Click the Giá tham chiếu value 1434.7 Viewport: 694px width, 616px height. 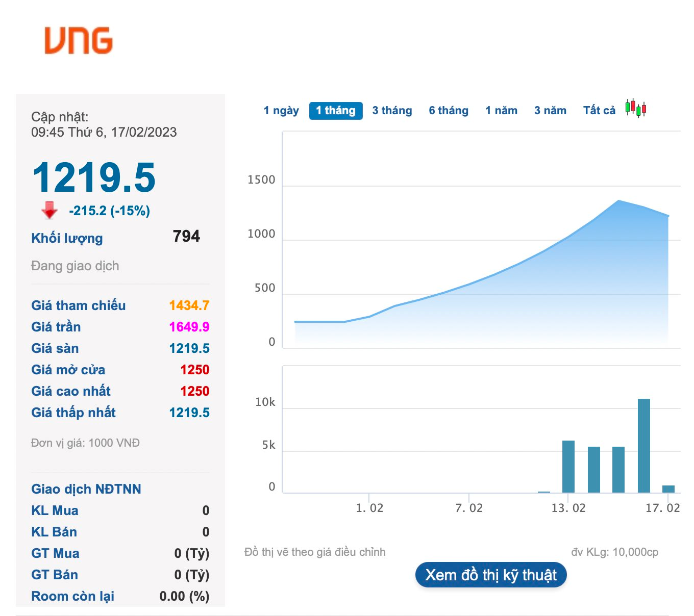click(x=189, y=305)
